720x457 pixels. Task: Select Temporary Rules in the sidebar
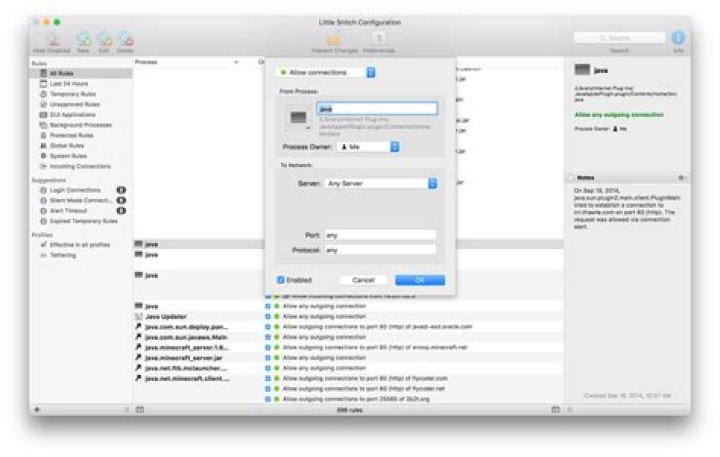pyautogui.click(x=73, y=94)
